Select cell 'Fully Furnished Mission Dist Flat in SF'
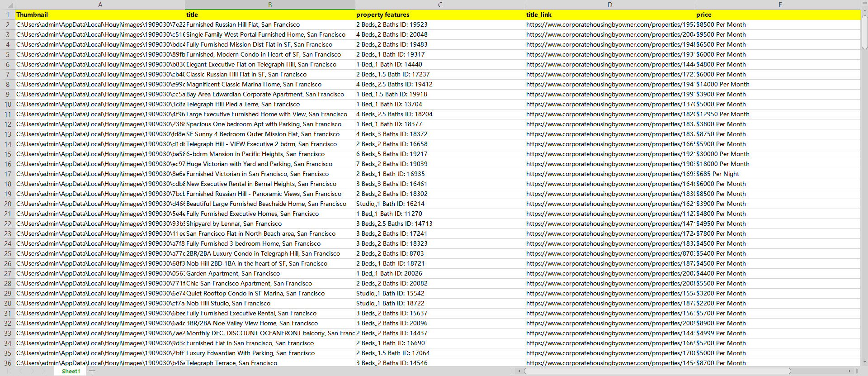This screenshot has height=376, width=868. coord(270,44)
